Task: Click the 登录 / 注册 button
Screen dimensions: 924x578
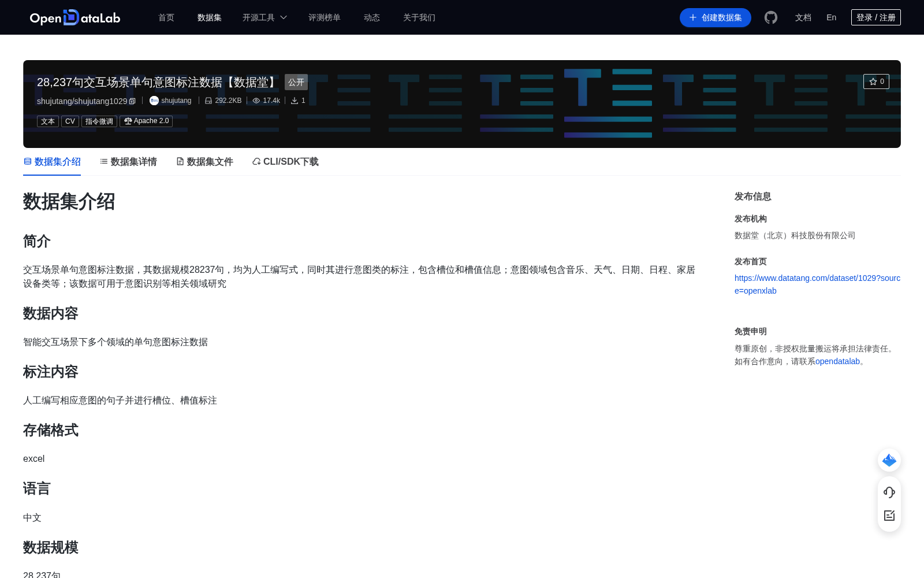Action: pos(876,17)
